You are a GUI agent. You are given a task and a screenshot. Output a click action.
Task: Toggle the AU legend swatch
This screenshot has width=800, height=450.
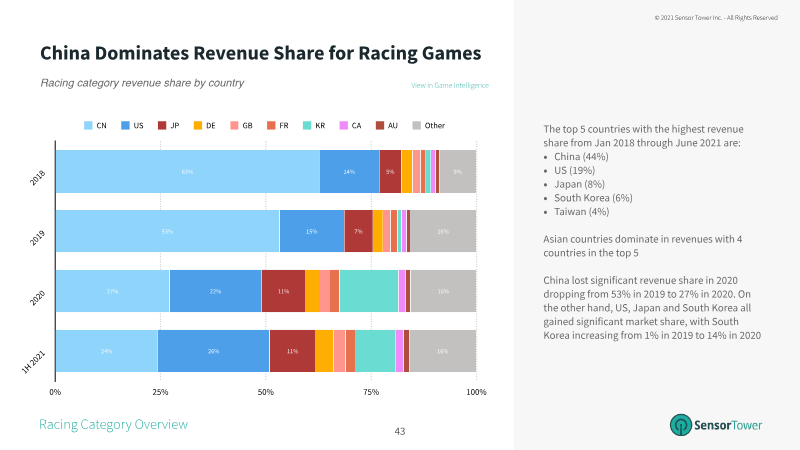click(380, 126)
